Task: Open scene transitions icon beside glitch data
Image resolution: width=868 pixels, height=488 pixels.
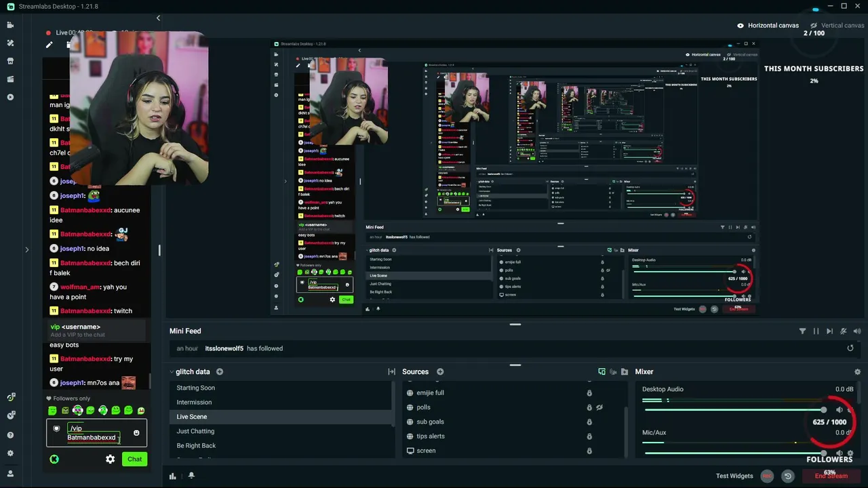Action: coord(391,371)
